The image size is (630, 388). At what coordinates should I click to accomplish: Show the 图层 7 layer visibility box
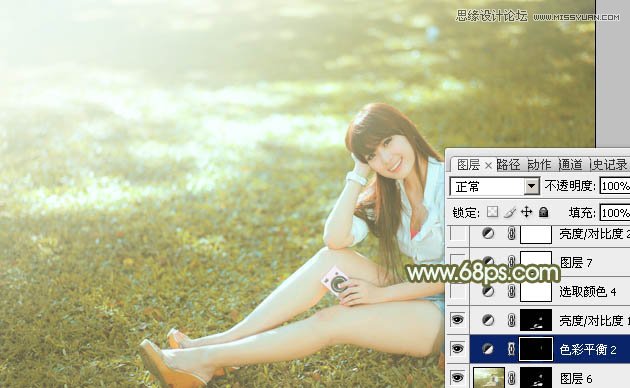[x=458, y=262]
